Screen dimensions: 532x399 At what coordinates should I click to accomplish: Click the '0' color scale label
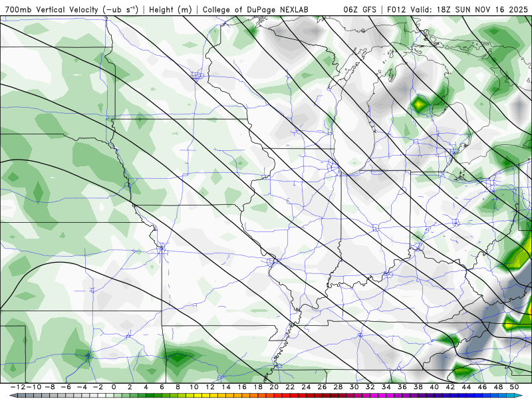[x=114, y=387]
